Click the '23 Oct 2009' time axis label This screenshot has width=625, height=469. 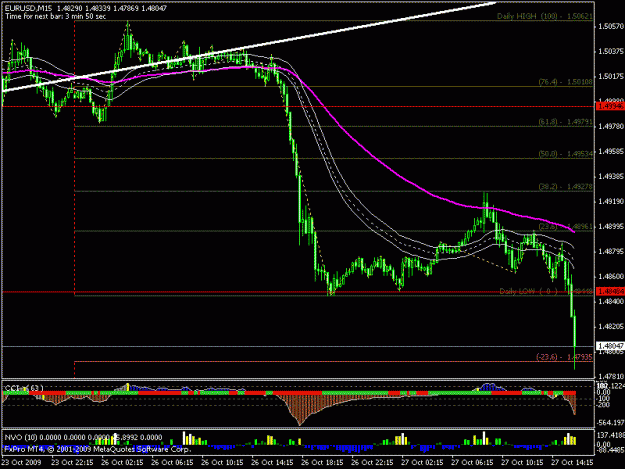[x=21, y=462]
